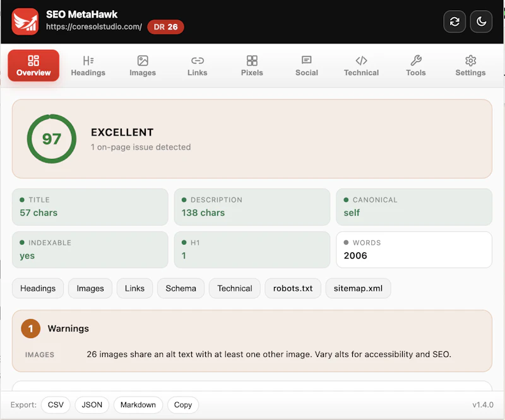Open robots.txt chip

(293, 288)
